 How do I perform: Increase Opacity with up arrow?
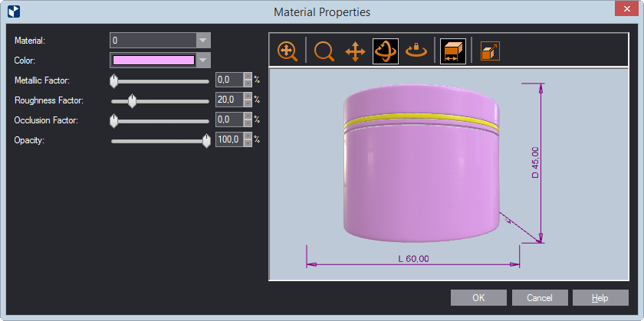point(248,136)
